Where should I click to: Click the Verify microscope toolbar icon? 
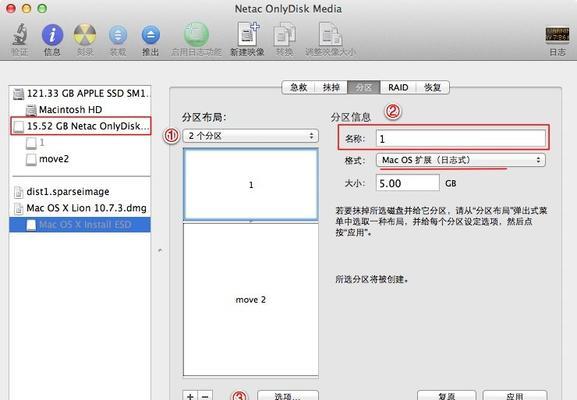pos(20,35)
